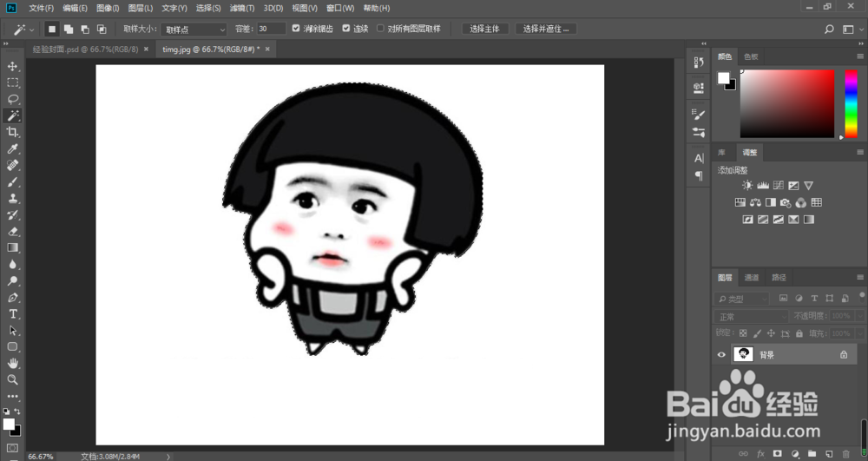Open the Character panel icon
This screenshot has width=868, height=461.
pos(699,158)
